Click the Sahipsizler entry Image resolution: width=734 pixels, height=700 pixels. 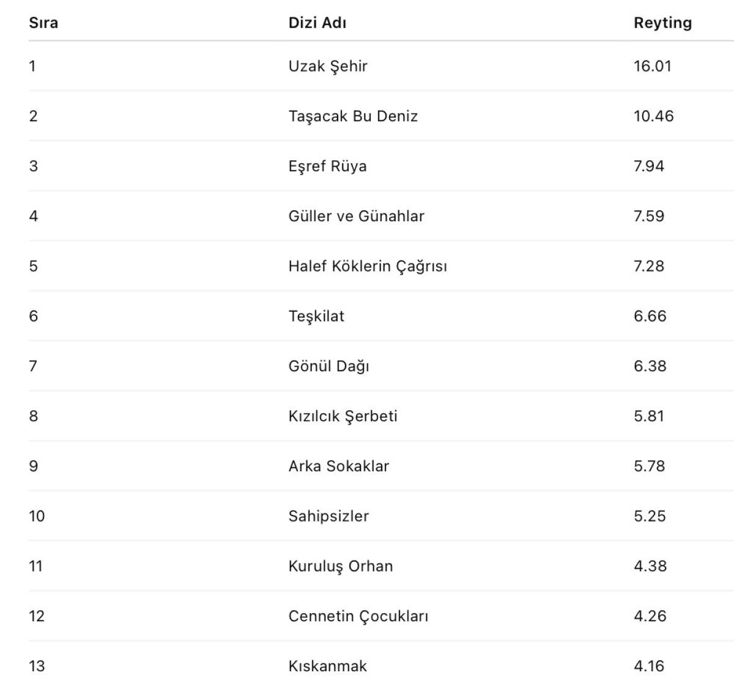click(328, 516)
